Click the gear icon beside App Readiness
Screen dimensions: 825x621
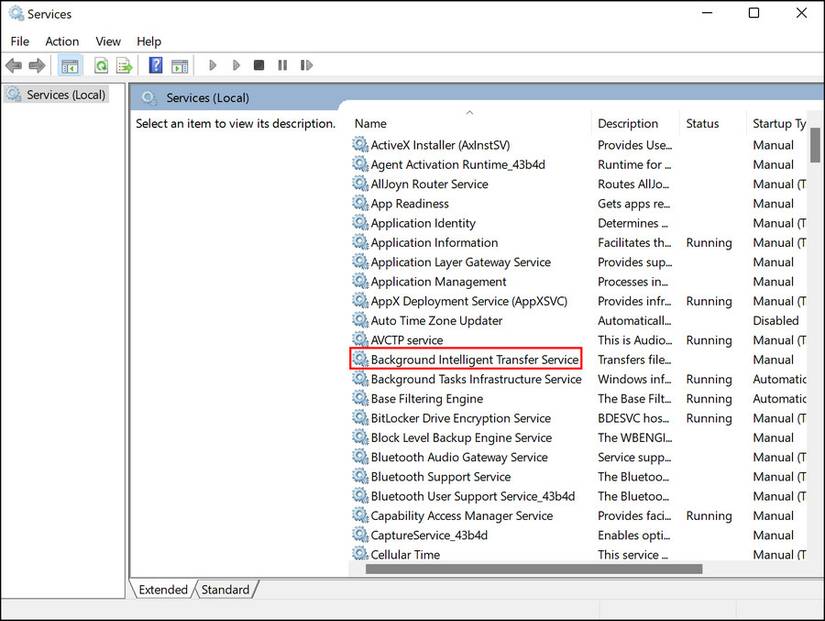(360, 203)
